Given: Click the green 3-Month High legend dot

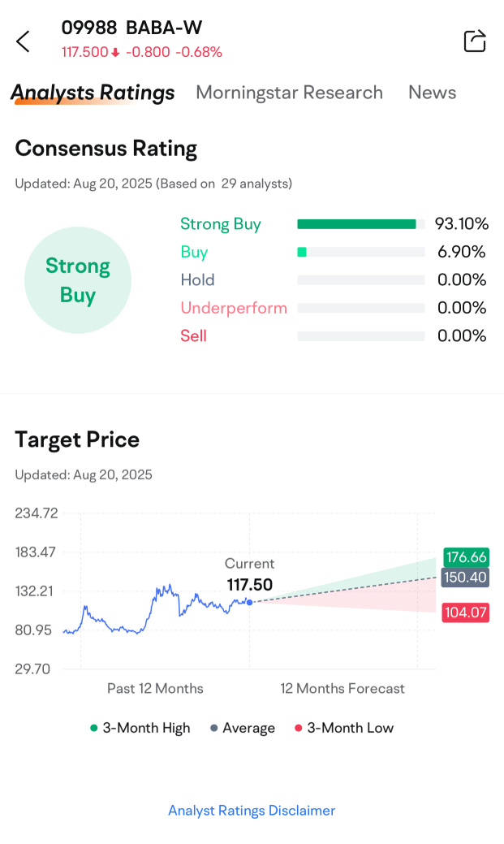Looking at the screenshot, I should [94, 728].
